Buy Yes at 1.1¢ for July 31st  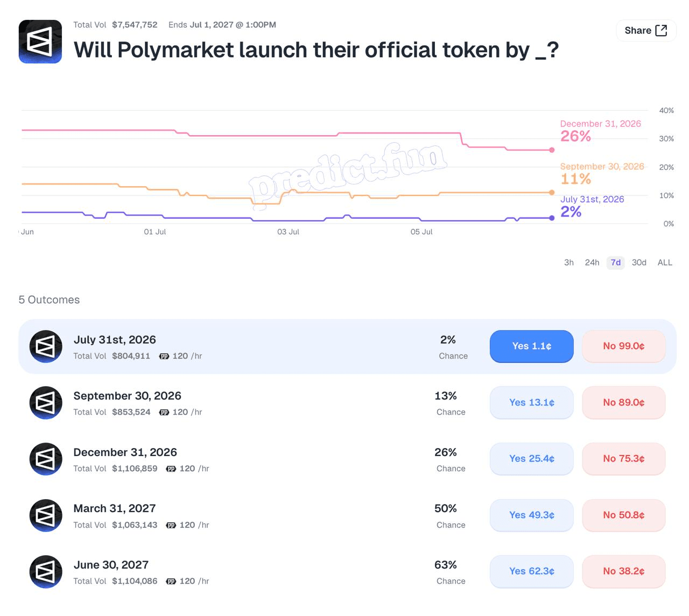tap(532, 346)
